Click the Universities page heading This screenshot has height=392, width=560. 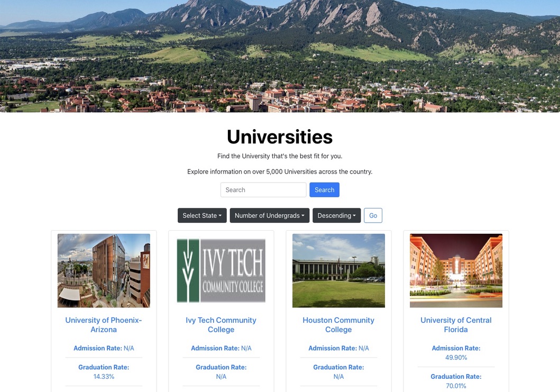[x=280, y=137]
